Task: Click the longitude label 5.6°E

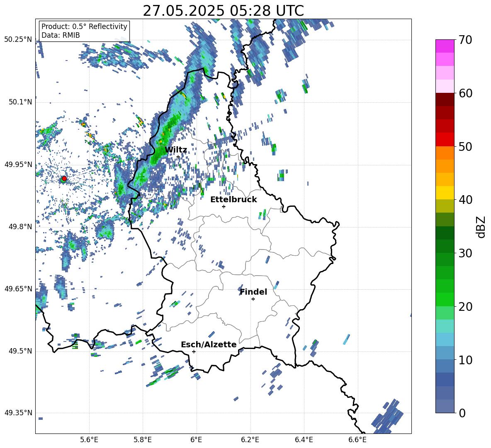Action: click(x=89, y=440)
